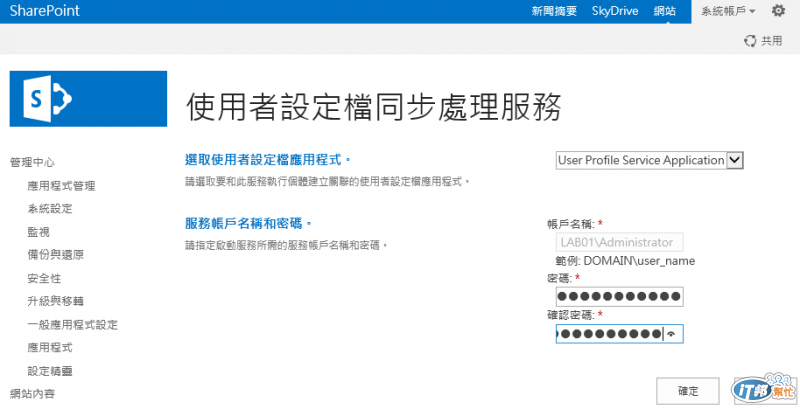This screenshot has height=409, width=800.
Task: Open 監視 in the sidebar
Action: (39, 232)
